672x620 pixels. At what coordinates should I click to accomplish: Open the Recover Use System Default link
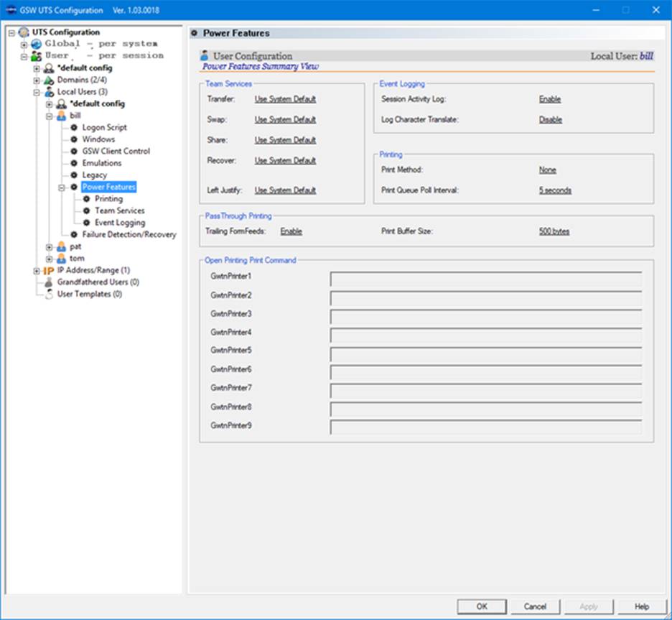(286, 160)
